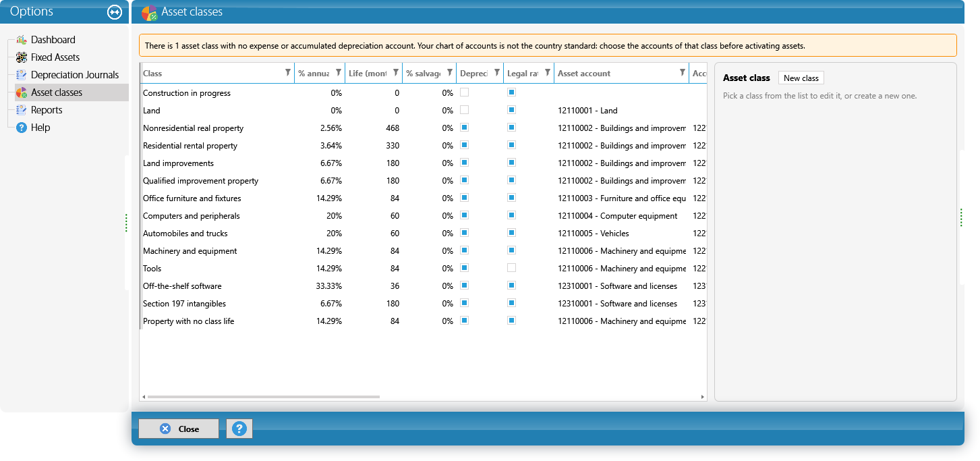The height and width of the screenshot is (461, 980).
Task: Select the Machinery and equipment class name
Action: 190,250
